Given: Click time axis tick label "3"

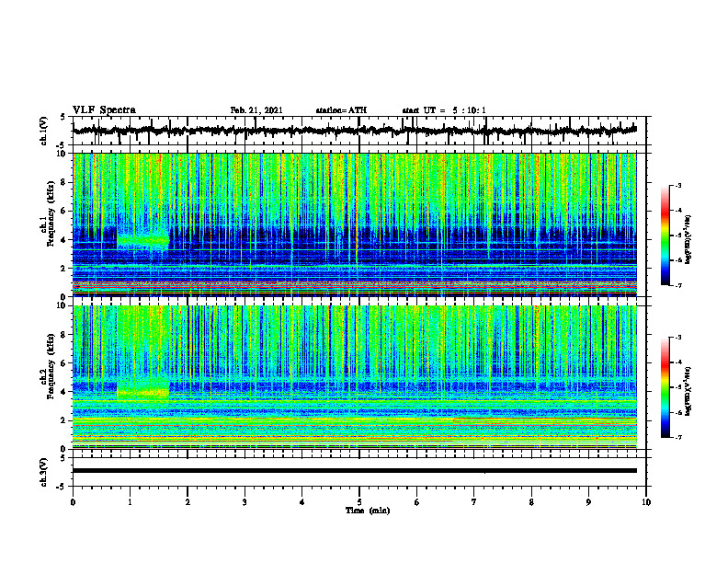Looking at the screenshot, I should click(x=245, y=502).
